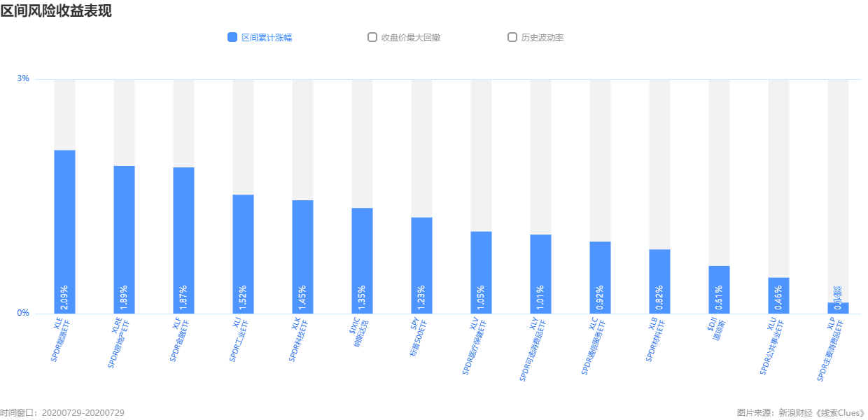Image resolution: width=868 pixels, height=420 pixels.
Task: Enable the 历史波动率 legend checkbox
Action: point(512,37)
